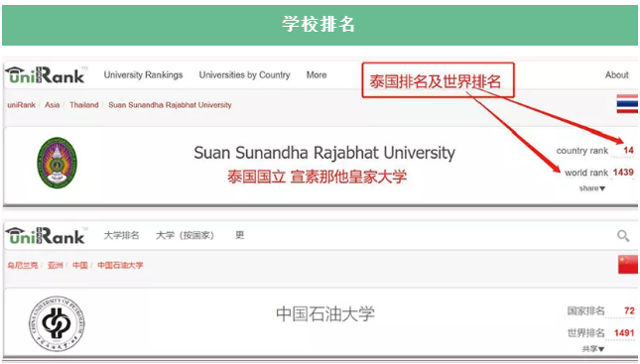640x364 pixels.
Task: Expand the share dropdown
Action: coord(591,188)
